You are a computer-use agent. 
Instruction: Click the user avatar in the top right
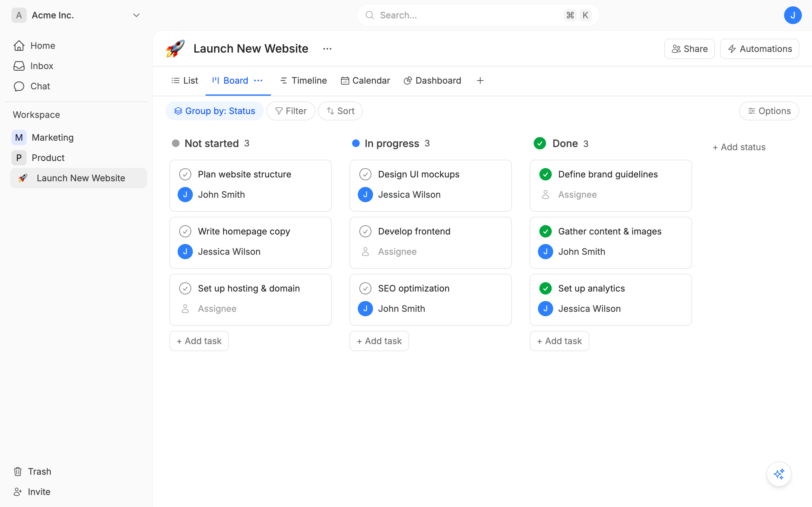(x=793, y=16)
